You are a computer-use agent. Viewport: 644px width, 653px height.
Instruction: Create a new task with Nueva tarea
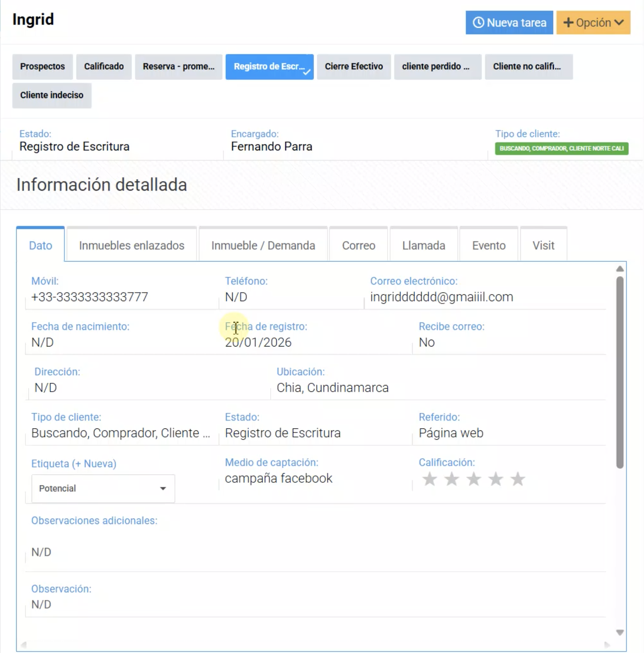(509, 23)
